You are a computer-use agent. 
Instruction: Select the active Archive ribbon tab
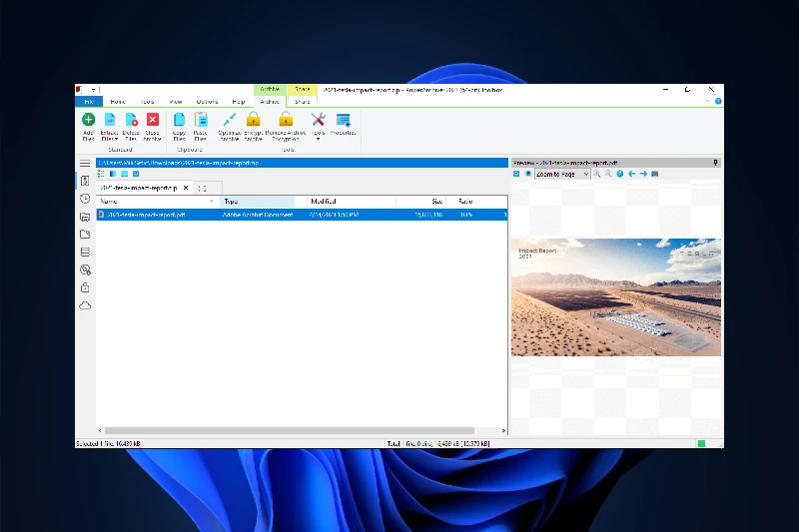(270, 101)
